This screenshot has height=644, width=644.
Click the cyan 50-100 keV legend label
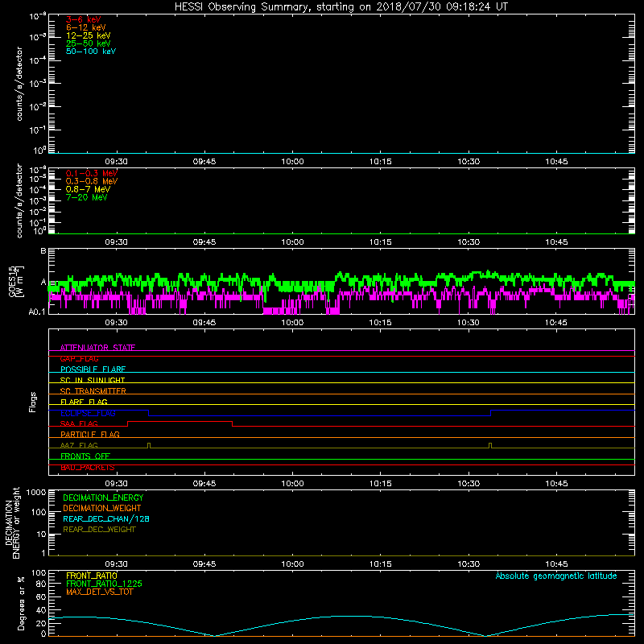pos(91,52)
